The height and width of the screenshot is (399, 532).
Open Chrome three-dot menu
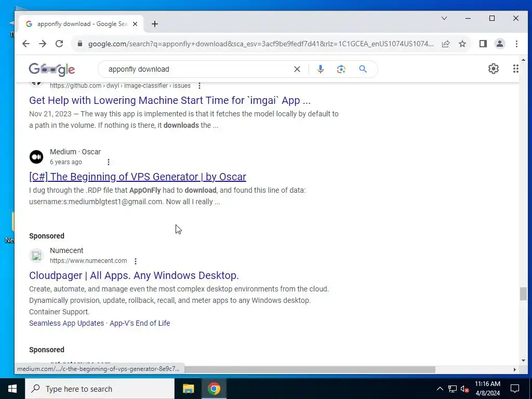tap(516, 44)
